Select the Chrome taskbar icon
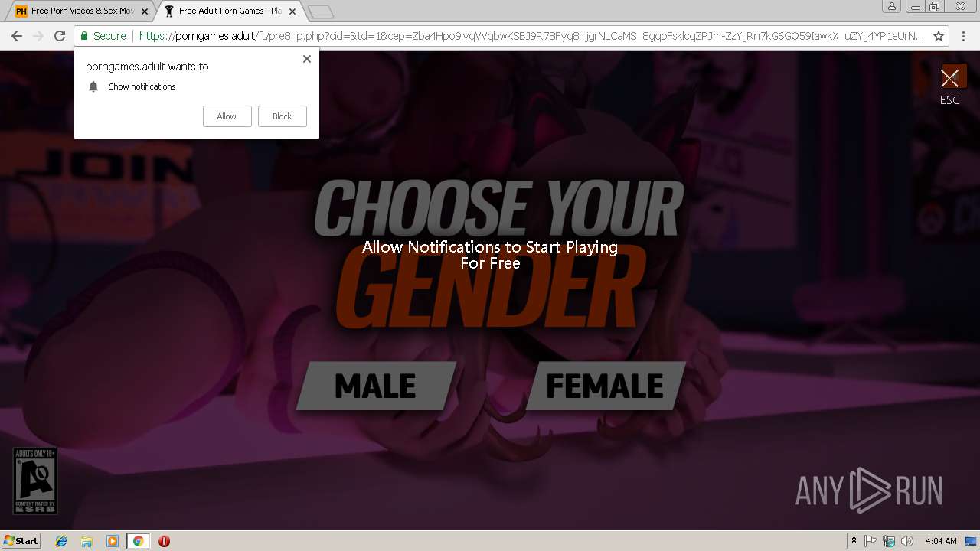The height and width of the screenshot is (551, 980). pyautogui.click(x=138, y=541)
